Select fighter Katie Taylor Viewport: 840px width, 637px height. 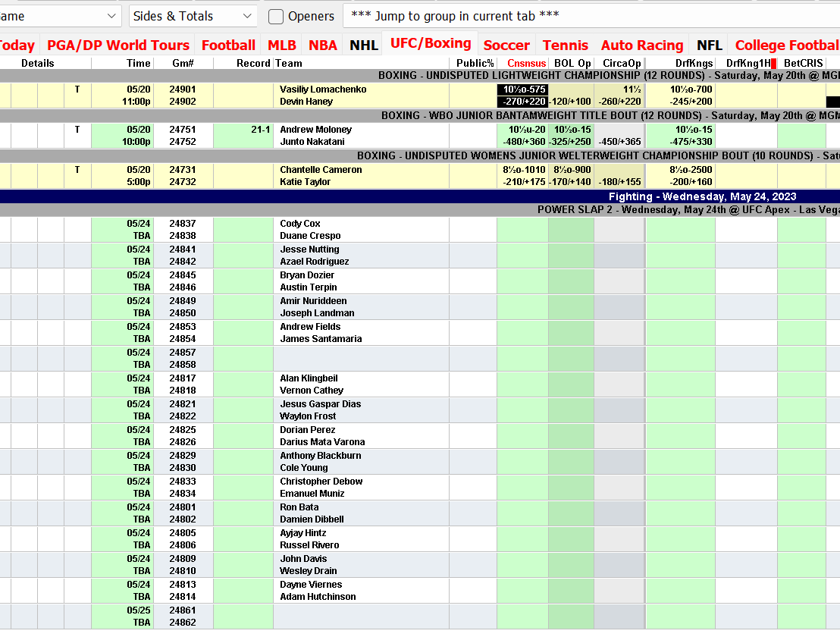pyautogui.click(x=305, y=181)
